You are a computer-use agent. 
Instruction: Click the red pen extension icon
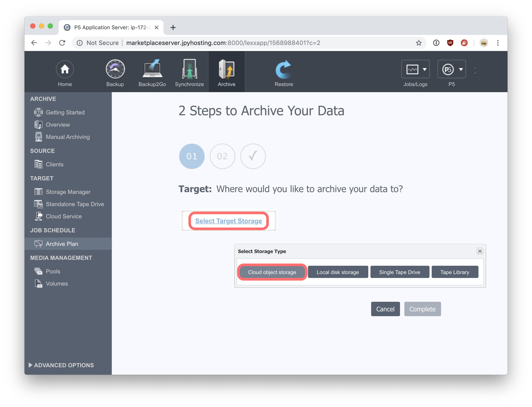click(x=464, y=43)
